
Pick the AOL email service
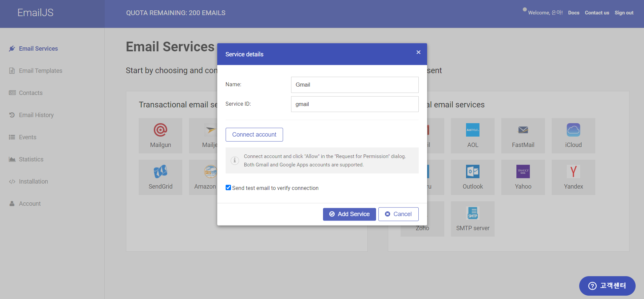click(x=473, y=136)
